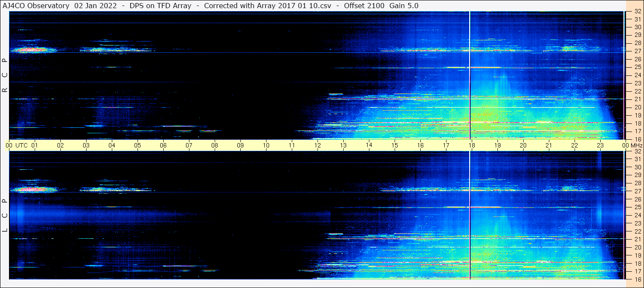Click 'Corrected with Array 2017 01 10.csv' text
The height and width of the screenshot is (288, 644).
267,6
